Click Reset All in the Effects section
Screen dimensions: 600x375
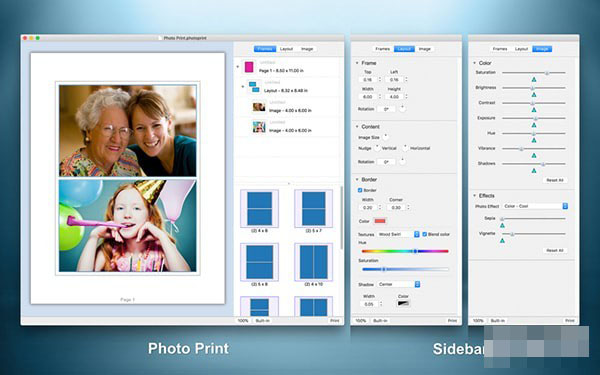(555, 250)
